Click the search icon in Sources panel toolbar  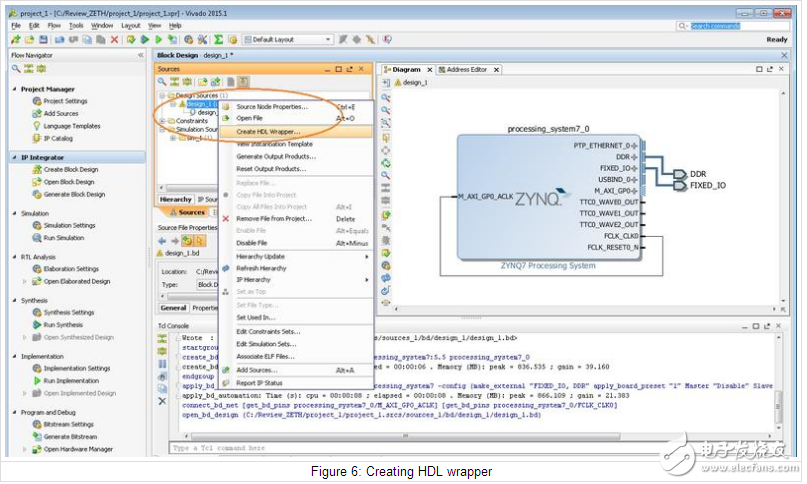[163, 80]
